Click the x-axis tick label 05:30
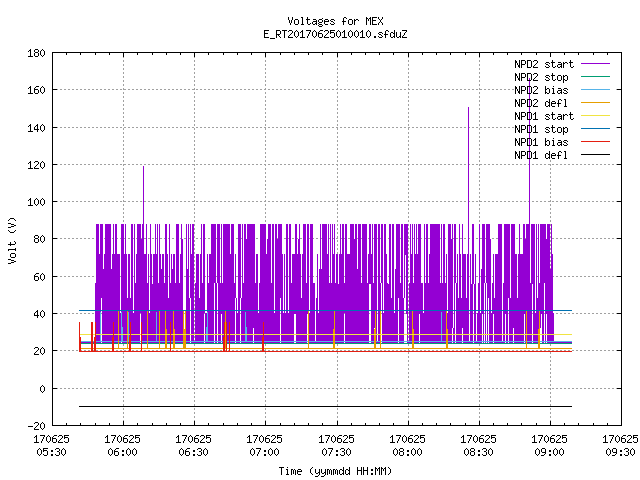This screenshot has width=640, height=480. click(x=51, y=452)
